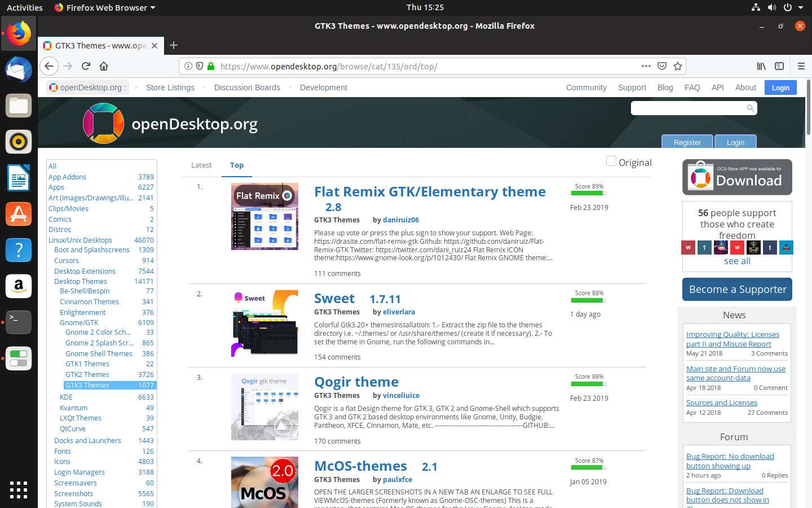Switch to the Latest tab
The width and height of the screenshot is (812, 508).
click(201, 165)
